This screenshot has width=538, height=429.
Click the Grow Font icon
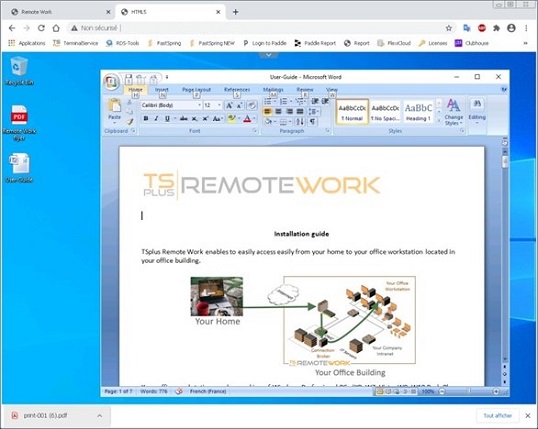point(229,105)
